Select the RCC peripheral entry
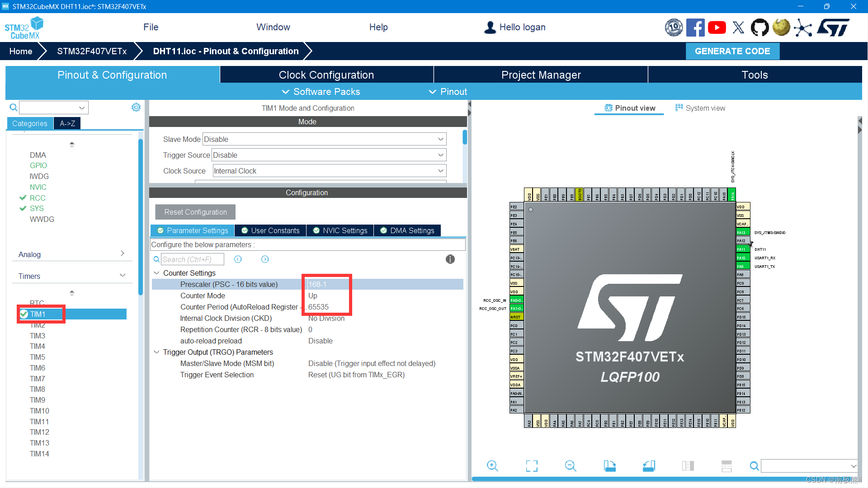This screenshot has height=488, width=868. pyautogui.click(x=38, y=198)
